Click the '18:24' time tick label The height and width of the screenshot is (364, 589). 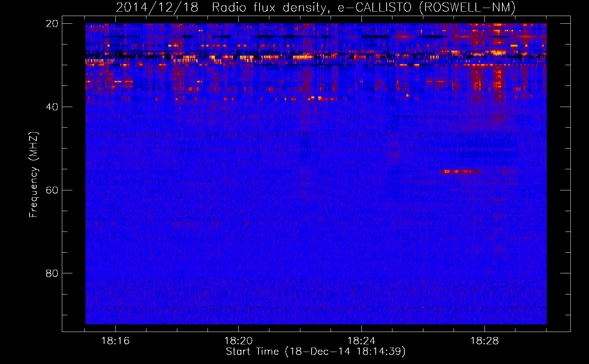tap(361, 341)
